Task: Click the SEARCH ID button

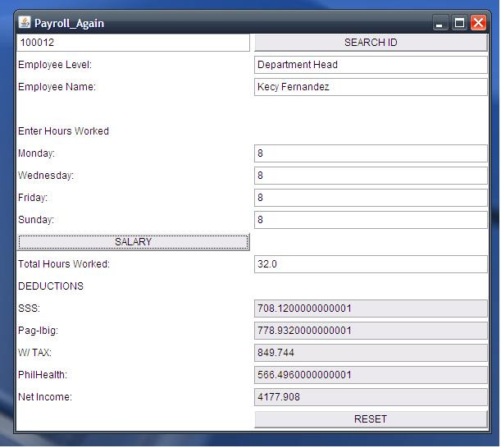Action: 371,43
